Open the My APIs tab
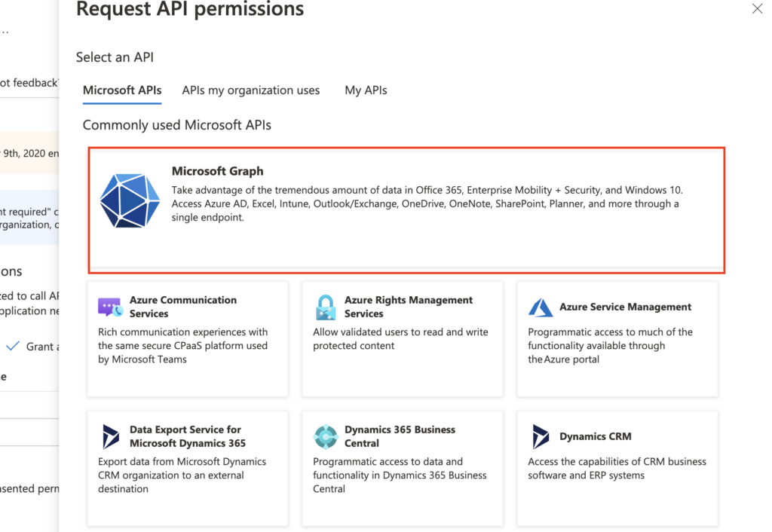 366,90
